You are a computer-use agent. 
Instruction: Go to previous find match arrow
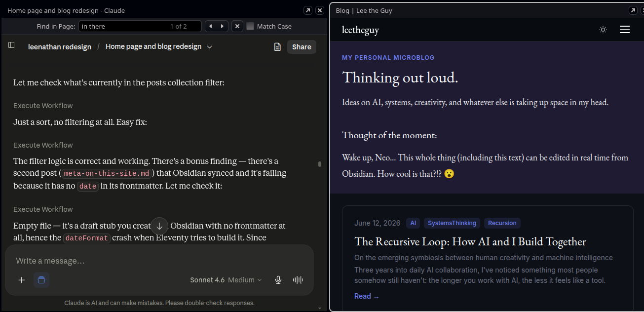tap(211, 26)
